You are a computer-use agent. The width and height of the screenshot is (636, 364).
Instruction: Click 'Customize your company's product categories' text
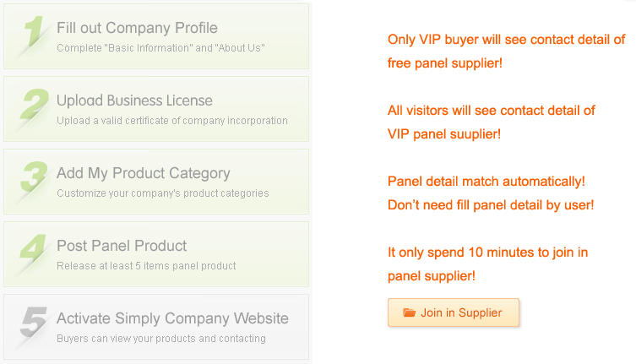(162, 193)
